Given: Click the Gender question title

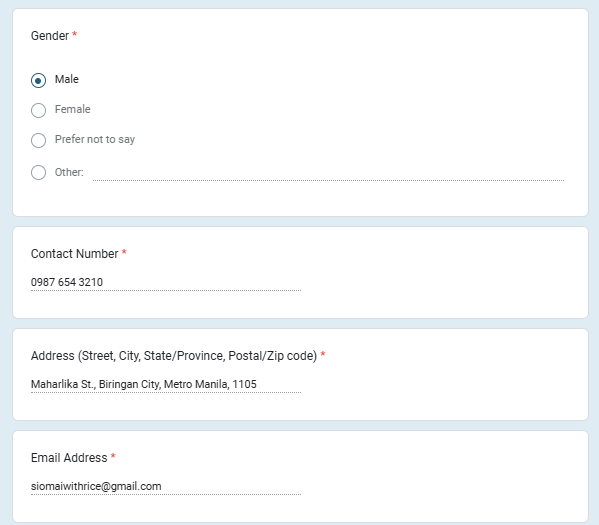Looking at the screenshot, I should [50, 36].
